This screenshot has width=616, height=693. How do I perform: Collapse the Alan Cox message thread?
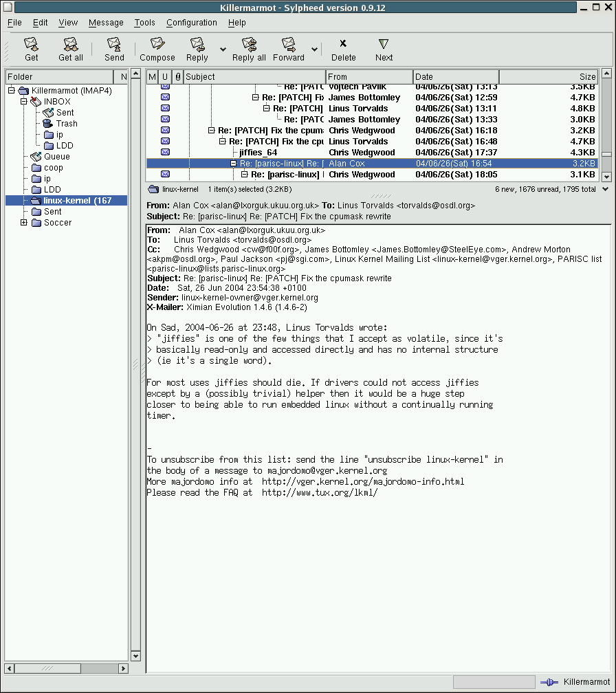[x=233, y=164]
